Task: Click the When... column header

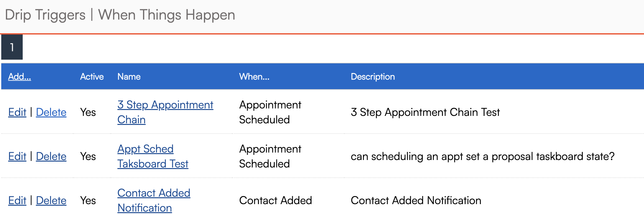Action: point(254,77)
